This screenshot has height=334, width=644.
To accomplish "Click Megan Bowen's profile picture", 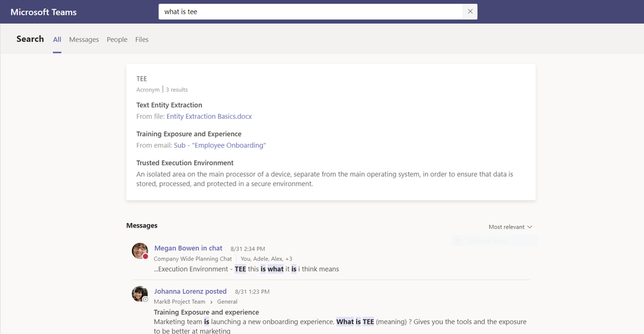I will (139, 251).
